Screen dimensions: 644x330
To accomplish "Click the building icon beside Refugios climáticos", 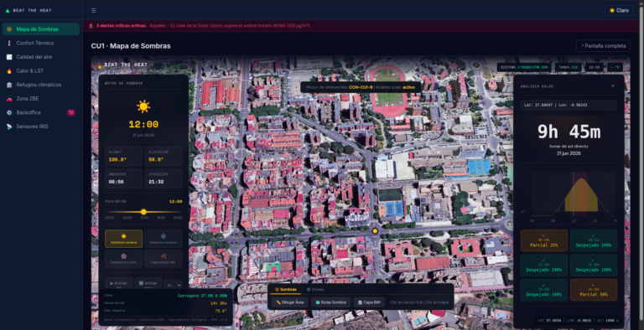I will pyautogui.click(x=9, y=85).
